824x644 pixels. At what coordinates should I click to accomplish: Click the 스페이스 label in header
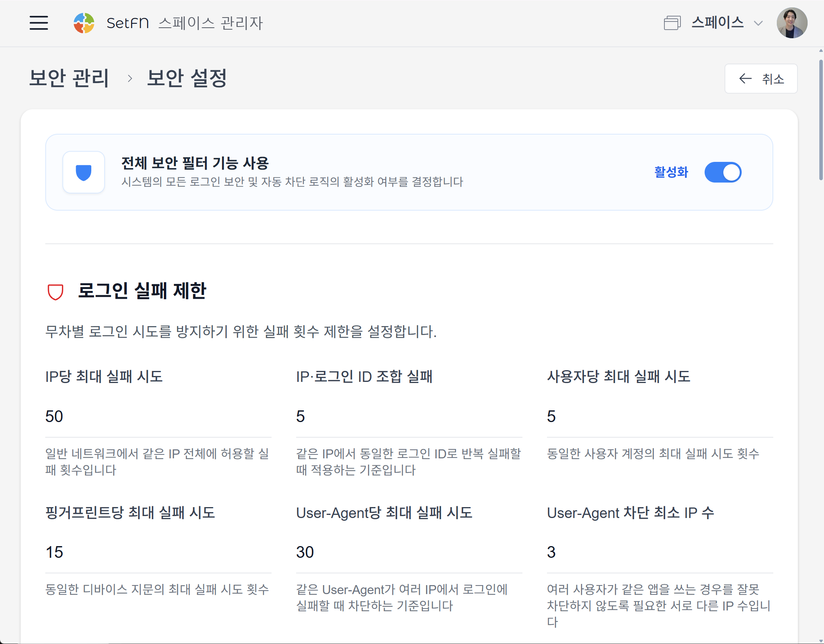717,23
